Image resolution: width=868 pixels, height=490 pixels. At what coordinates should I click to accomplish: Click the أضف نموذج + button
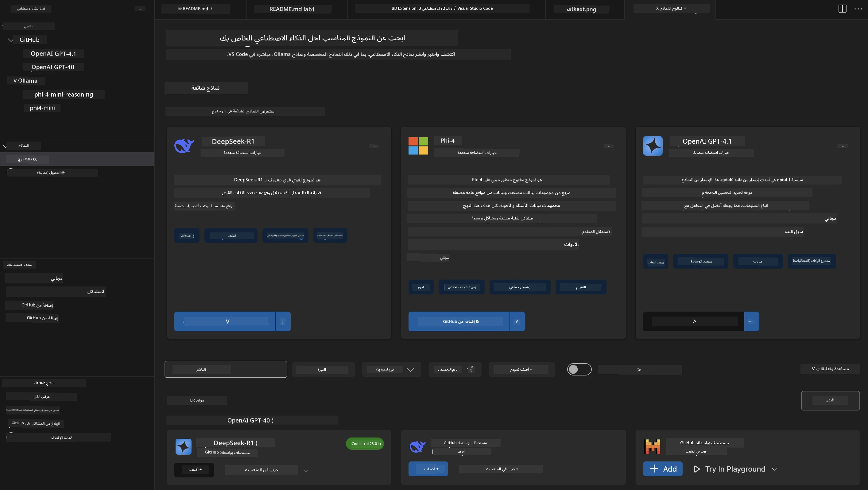521,369
